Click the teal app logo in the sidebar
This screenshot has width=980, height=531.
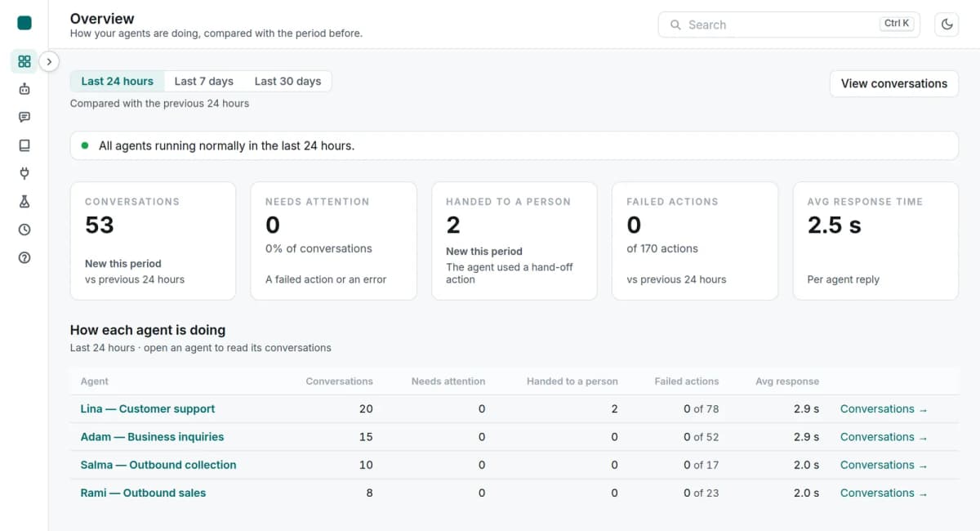24,23
